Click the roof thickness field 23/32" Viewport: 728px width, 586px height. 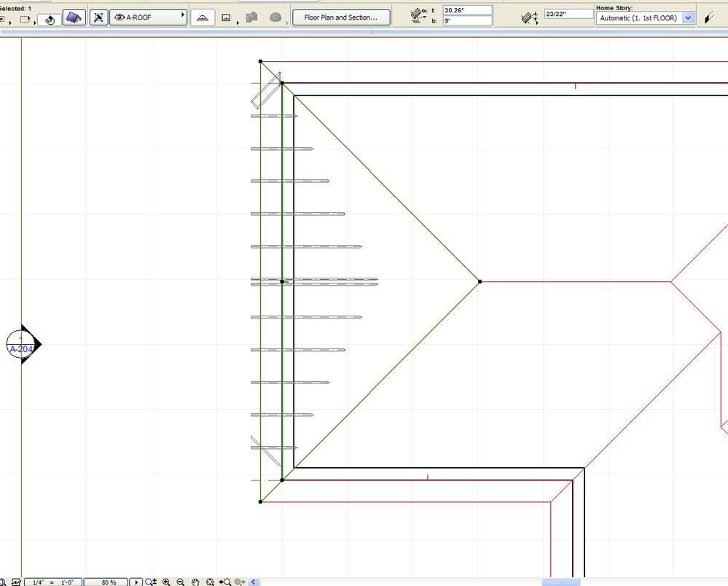click(568, 14)
